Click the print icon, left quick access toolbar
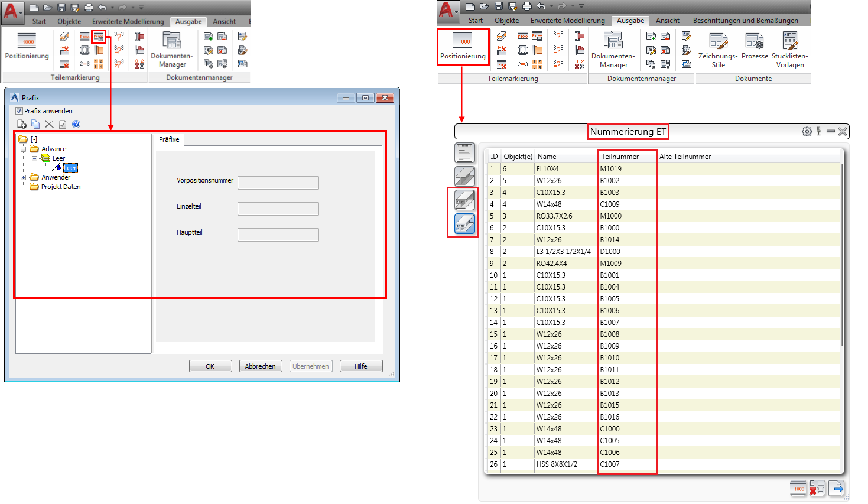 click(89, 8)
